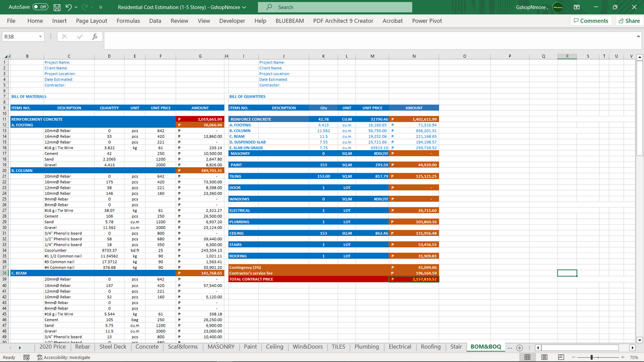Expand the Name Box dropdown

41,37
